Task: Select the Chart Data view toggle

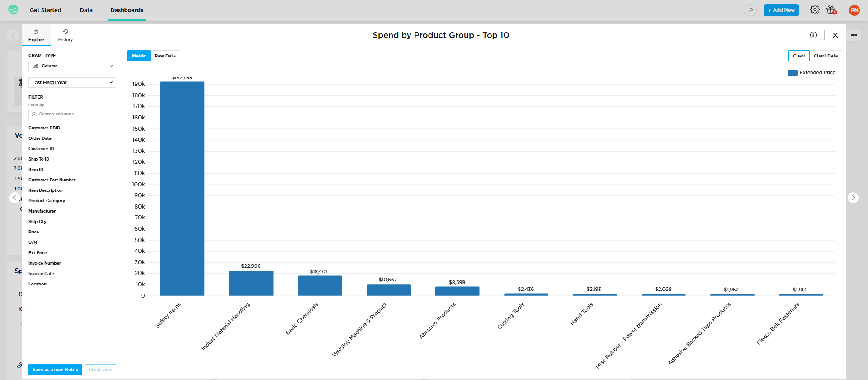Action: pyautogui.click(x=826, y=56)
